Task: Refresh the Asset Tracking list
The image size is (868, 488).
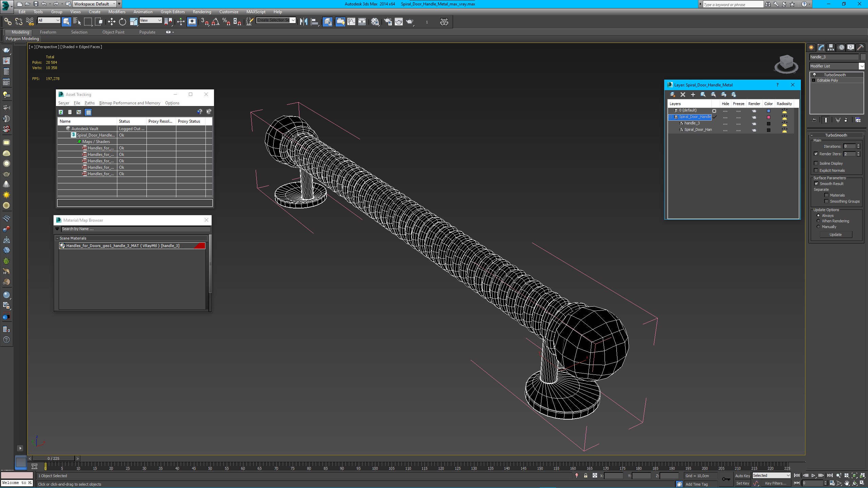Action: point(61,112)
